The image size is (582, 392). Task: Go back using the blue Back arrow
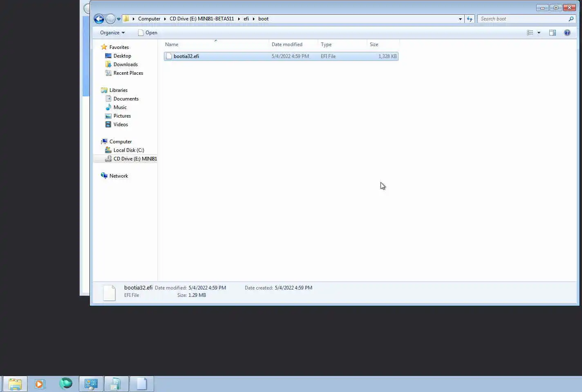click(99, 19)
